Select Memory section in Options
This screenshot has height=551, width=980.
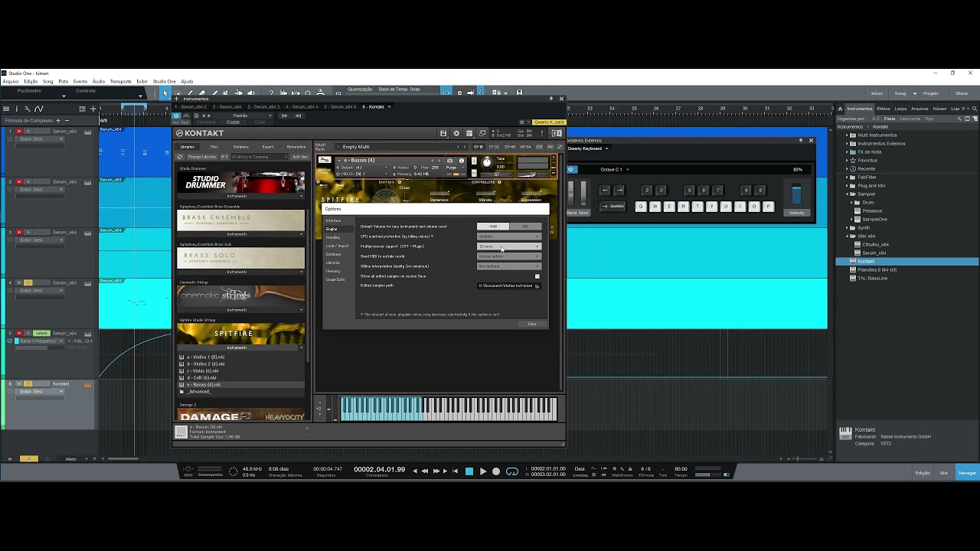333,271
